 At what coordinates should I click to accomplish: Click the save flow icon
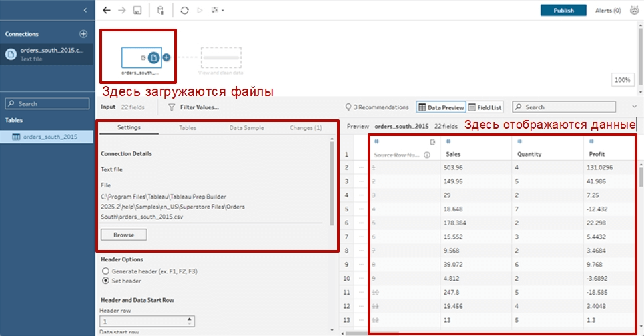[x=137, y=11]
